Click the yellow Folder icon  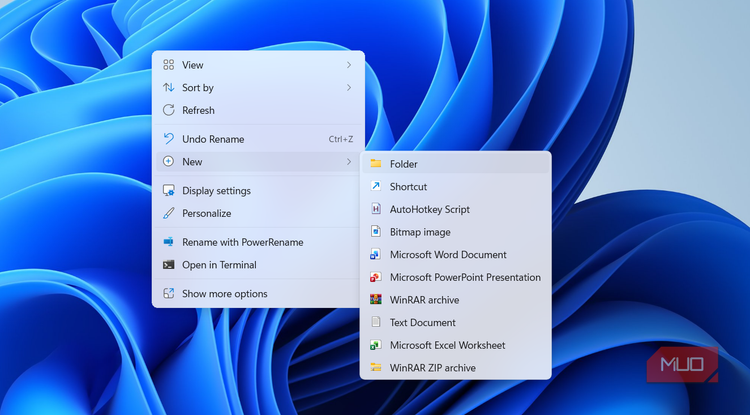(x=376, y=164)
